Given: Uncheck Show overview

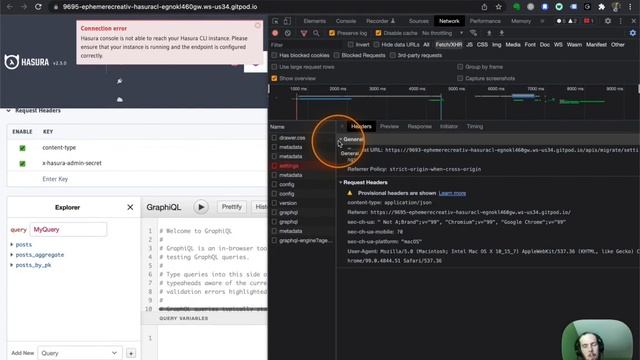Looking at the screenshot, I should 274,78.
